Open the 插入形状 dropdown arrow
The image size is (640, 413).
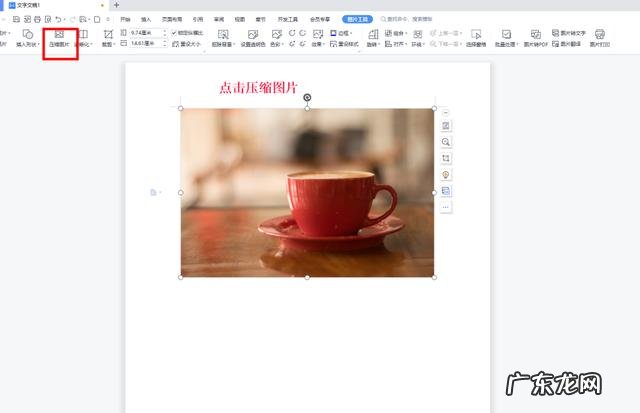pos(39,44)
